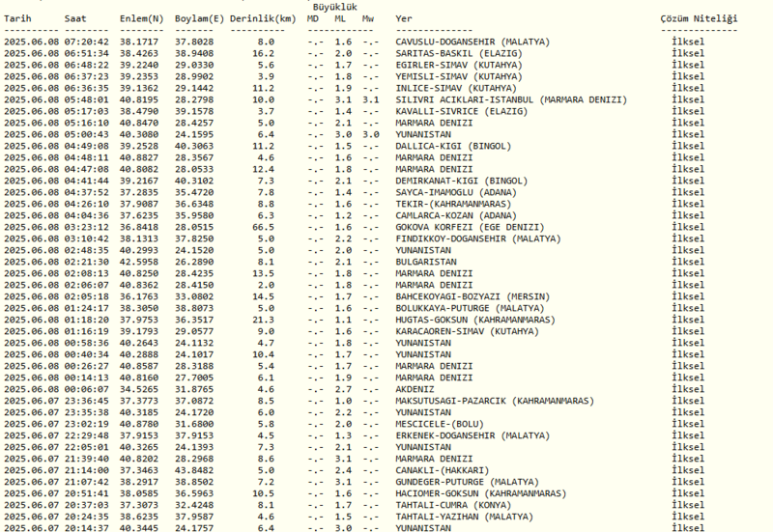The width and height of the screenshot is (773, 532).
Task: Click latitude value '36.1763'
Action: point(139,296)
